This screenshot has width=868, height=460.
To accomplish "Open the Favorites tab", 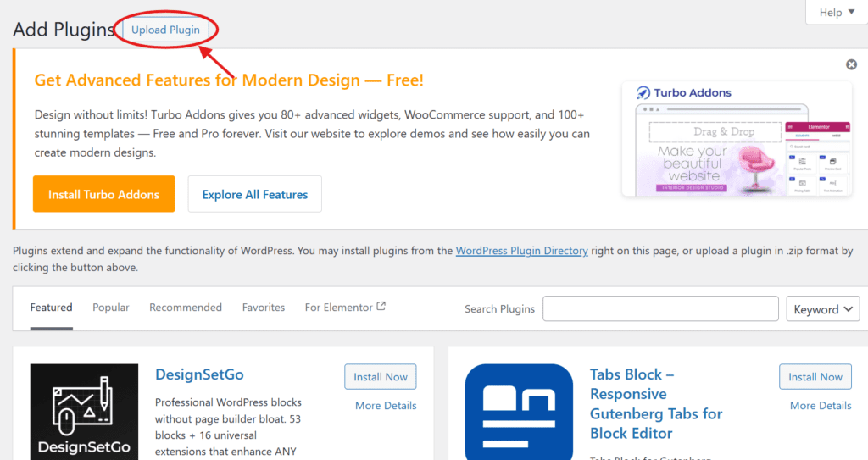I will (x=264, y=308).
